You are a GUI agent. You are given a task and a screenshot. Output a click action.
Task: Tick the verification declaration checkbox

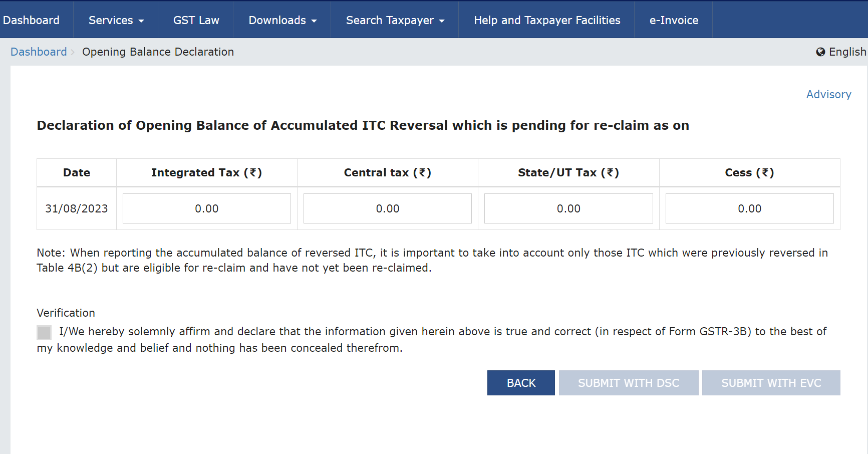click(44, 332)
